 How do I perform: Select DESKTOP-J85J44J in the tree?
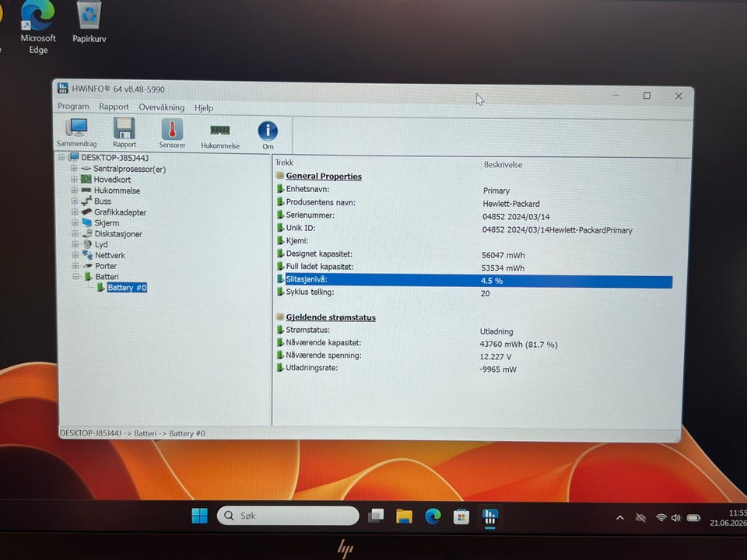coord(115,158)
